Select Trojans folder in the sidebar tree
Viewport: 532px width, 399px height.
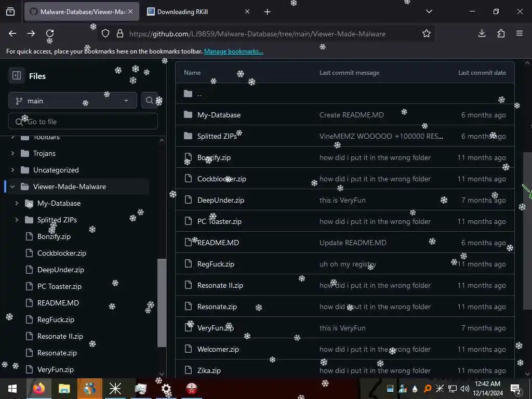pos(45,153)
